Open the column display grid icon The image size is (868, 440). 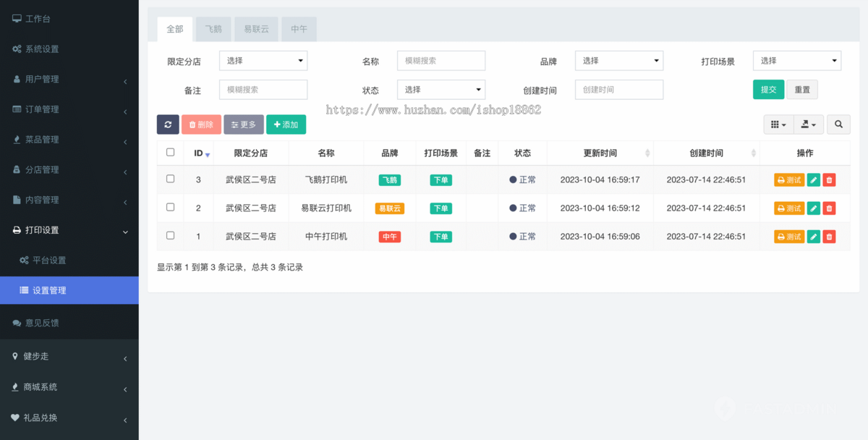point(778,124)
